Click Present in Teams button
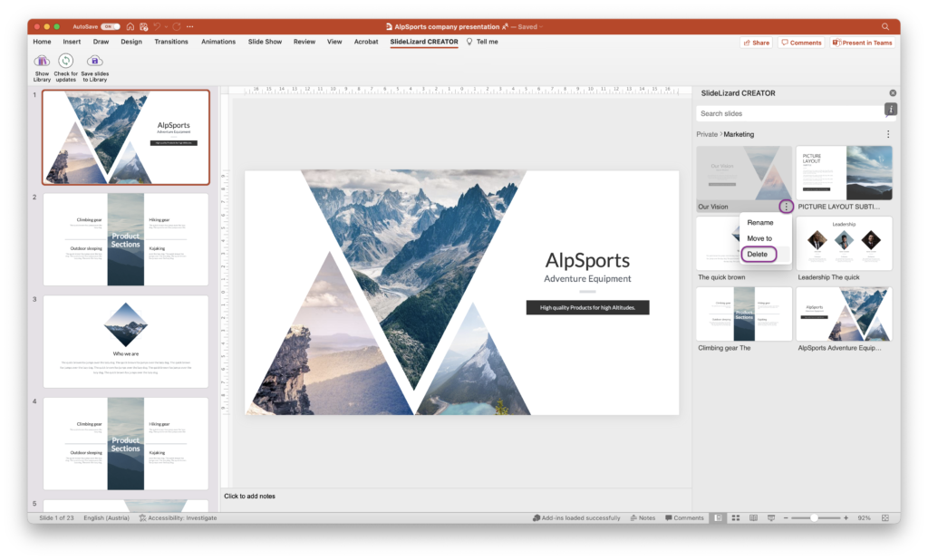 863,43
